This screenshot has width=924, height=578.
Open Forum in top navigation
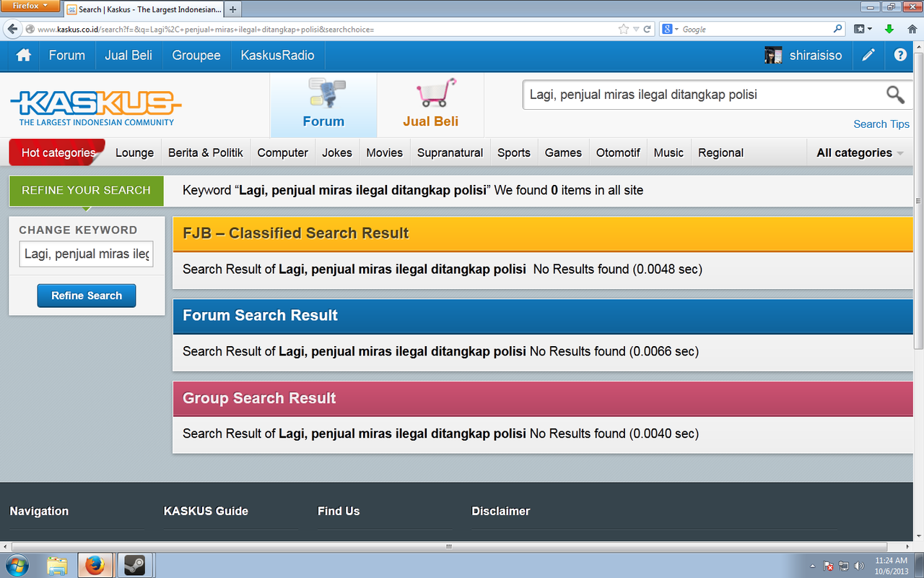[67, 56]
